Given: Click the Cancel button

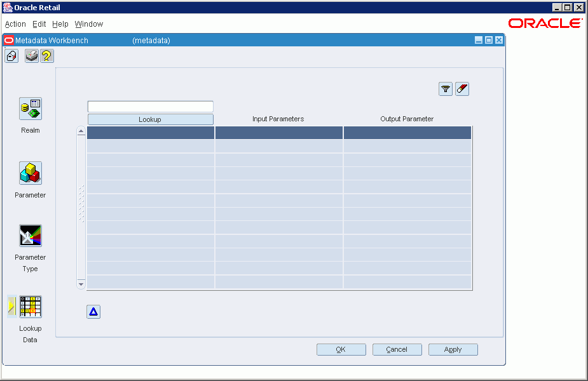Looking at the screenshot, I should 397,349.
